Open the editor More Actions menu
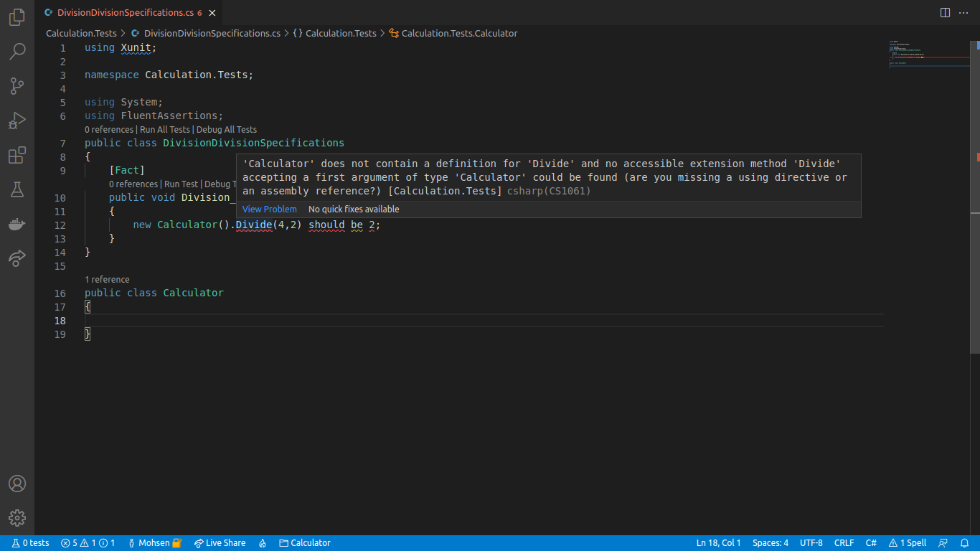The image size is (980, 551). (x=965, y=13)
